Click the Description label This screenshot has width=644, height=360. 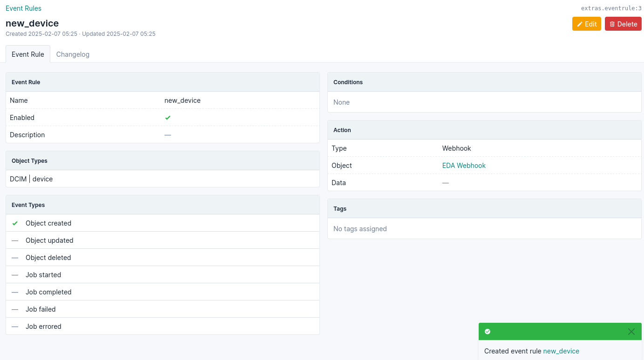tap(27, 135)
